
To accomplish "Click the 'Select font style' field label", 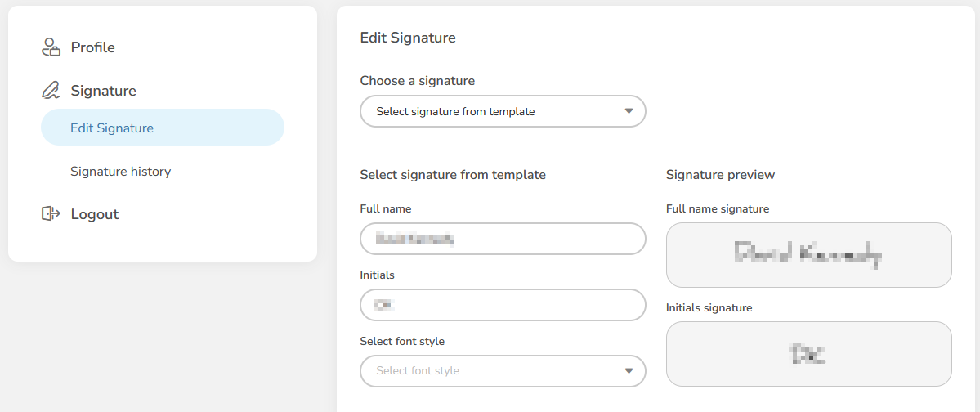I will tap(402, 341).
